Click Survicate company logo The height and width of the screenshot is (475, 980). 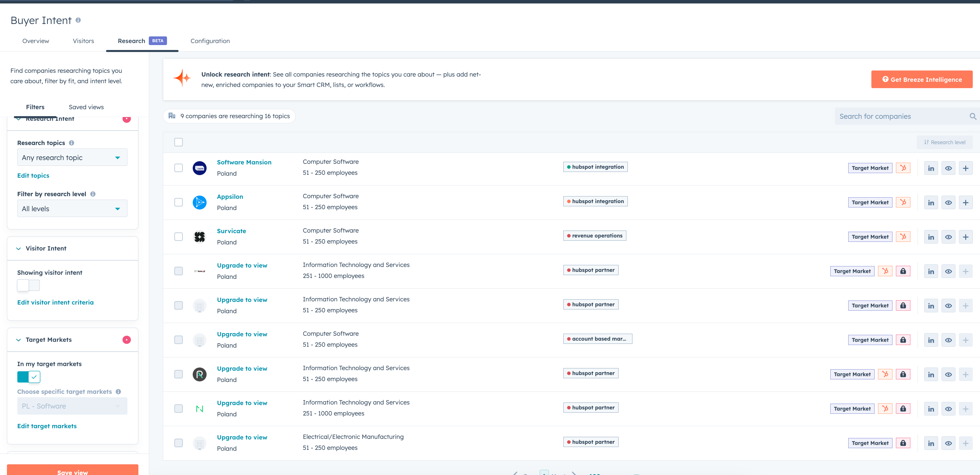click(x=199, y=237)
